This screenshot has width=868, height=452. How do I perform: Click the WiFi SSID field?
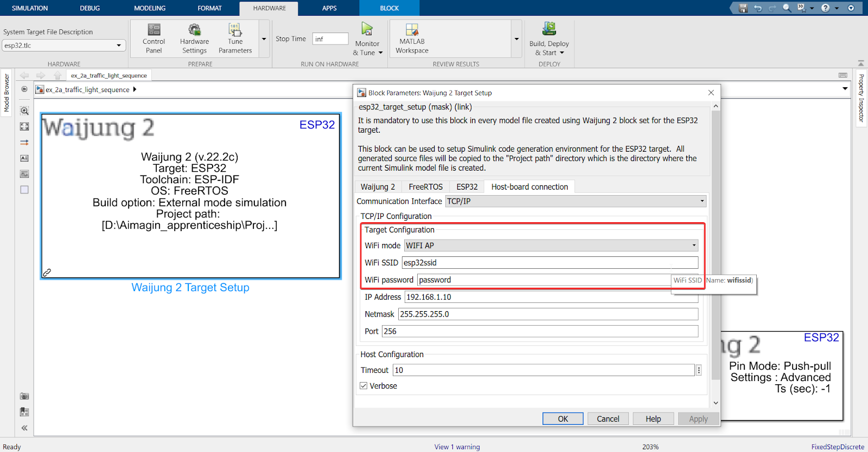550,263
